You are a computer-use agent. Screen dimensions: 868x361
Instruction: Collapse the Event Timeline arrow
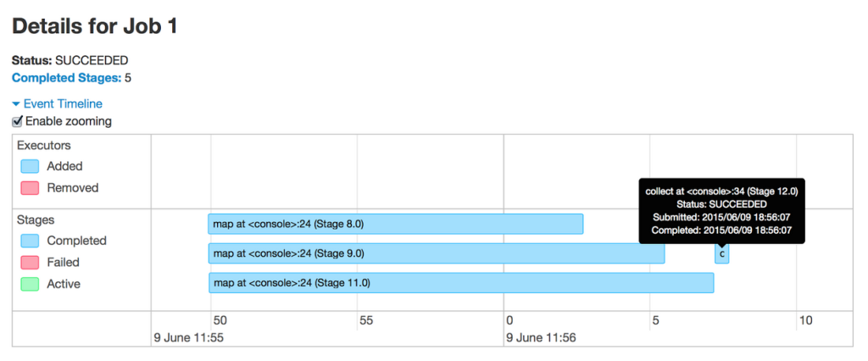pyautogui.click(x=16, y=104)
